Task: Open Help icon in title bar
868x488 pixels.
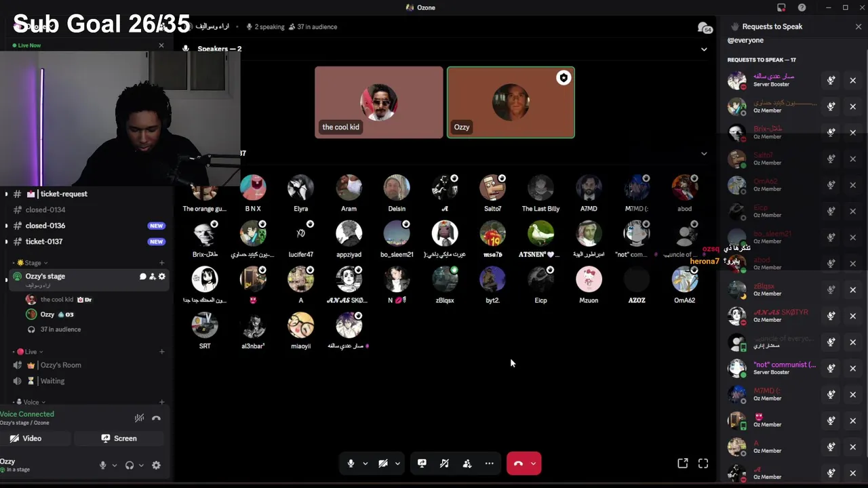Action: point(802,7)
